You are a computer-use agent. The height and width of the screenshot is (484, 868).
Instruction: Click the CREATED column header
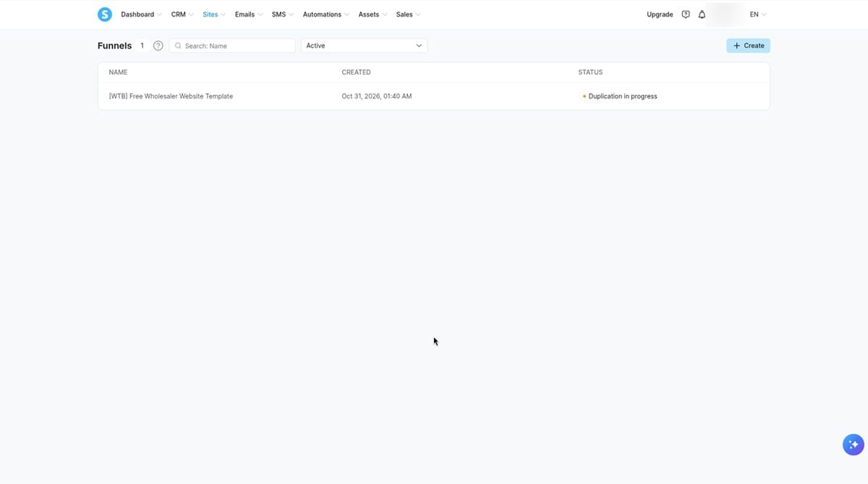(x=356, y=72)
